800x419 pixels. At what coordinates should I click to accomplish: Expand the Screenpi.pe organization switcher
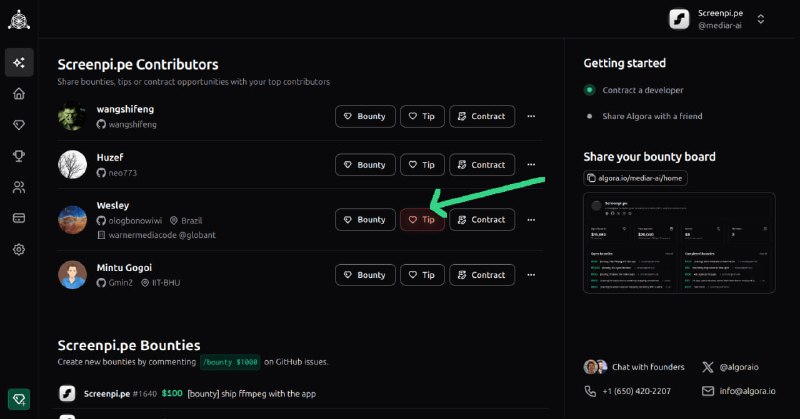tap(760, 19)
